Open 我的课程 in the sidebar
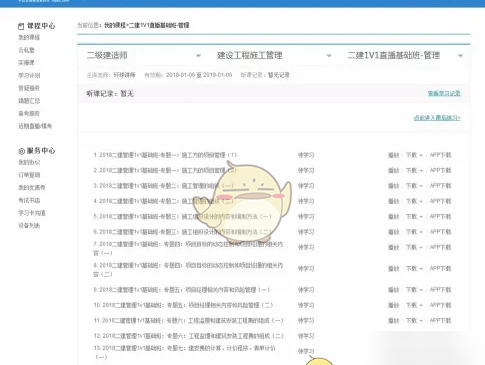This screenshot has width=485, height=365. 29,37
